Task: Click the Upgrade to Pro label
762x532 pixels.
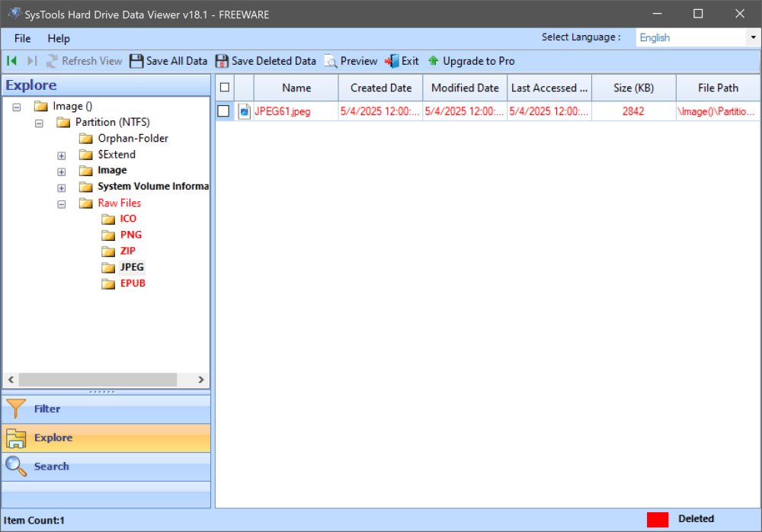Action: [x=479, y=61]
